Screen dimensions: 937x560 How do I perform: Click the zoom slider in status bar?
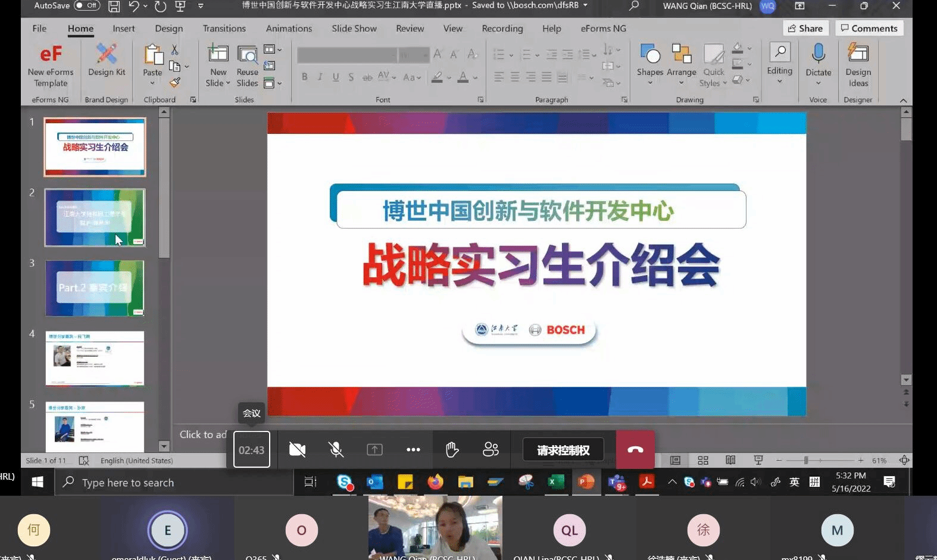tap(806, 461)
